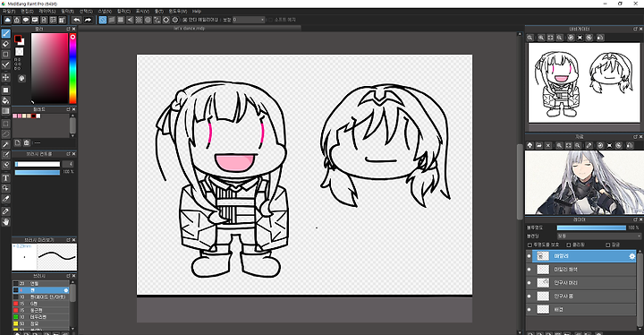This screenshot has height=335, width=644.
Task: Click the folder icon in the reference panel
Action: (x=538, y=145)
